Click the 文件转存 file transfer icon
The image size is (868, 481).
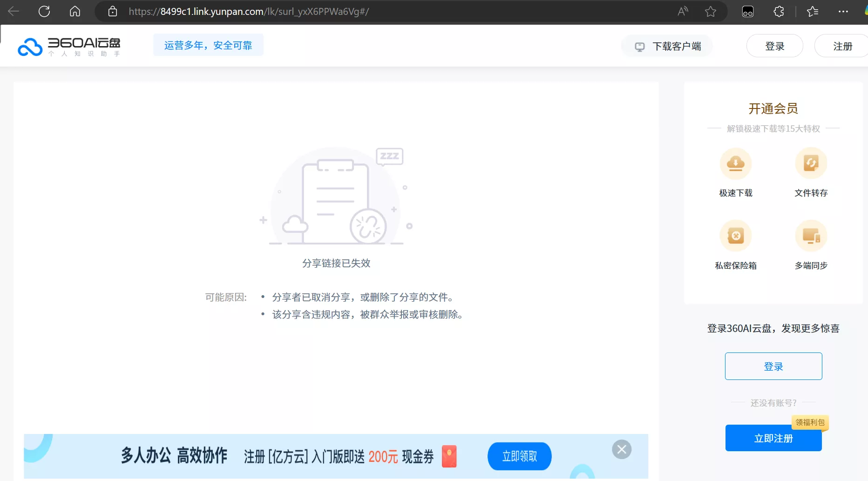810,163
